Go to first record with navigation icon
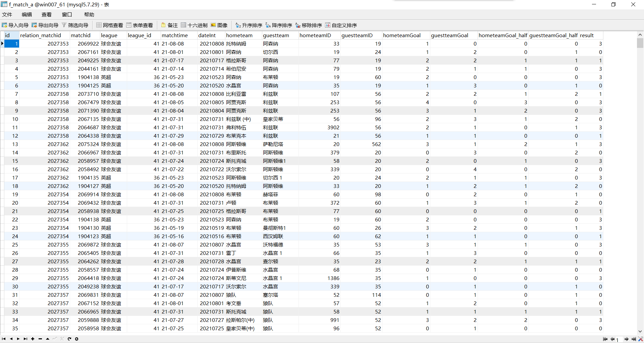Screen dimensions: 644x343 pos(4,339)
